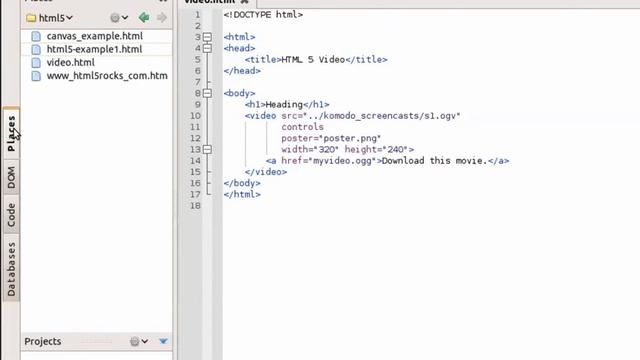This screenshot has width=640, height=360.
Task: Click the width="320" attribute
Action: click(x=310, y=149)
